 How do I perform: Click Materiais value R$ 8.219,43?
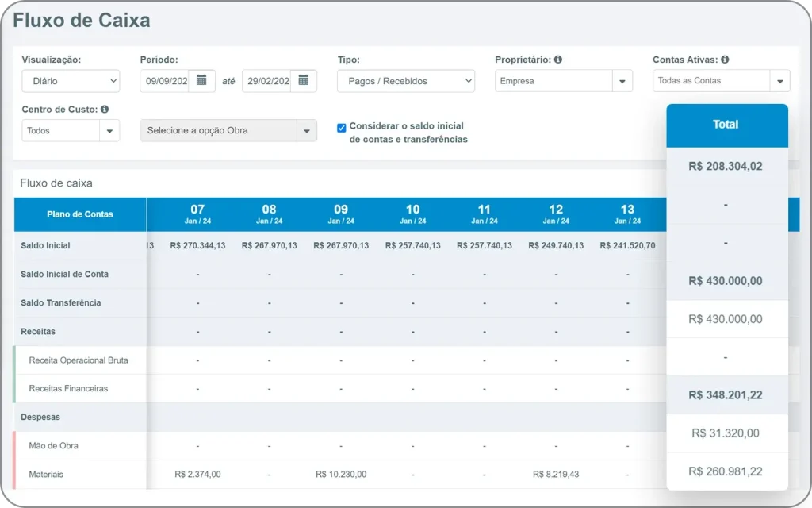click(x=556, y=475)
